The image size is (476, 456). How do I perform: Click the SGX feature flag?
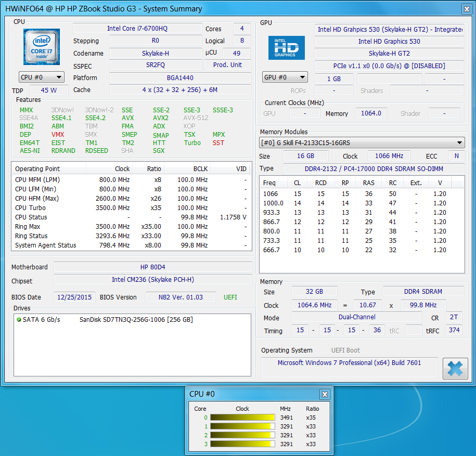click(159, 151)
